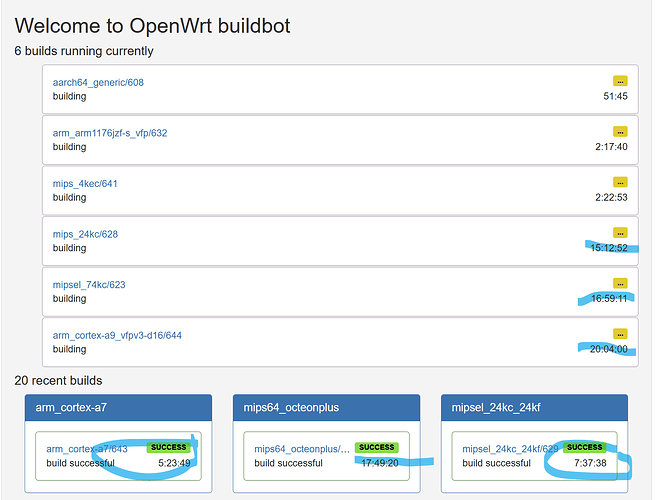Click 'build successful' under mipsel_24kc_24kf/629
This screenshot has width=655, height=500.
click(497, 463)
